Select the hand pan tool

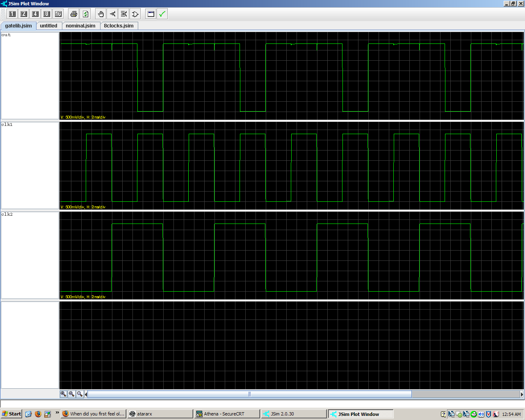101,14
